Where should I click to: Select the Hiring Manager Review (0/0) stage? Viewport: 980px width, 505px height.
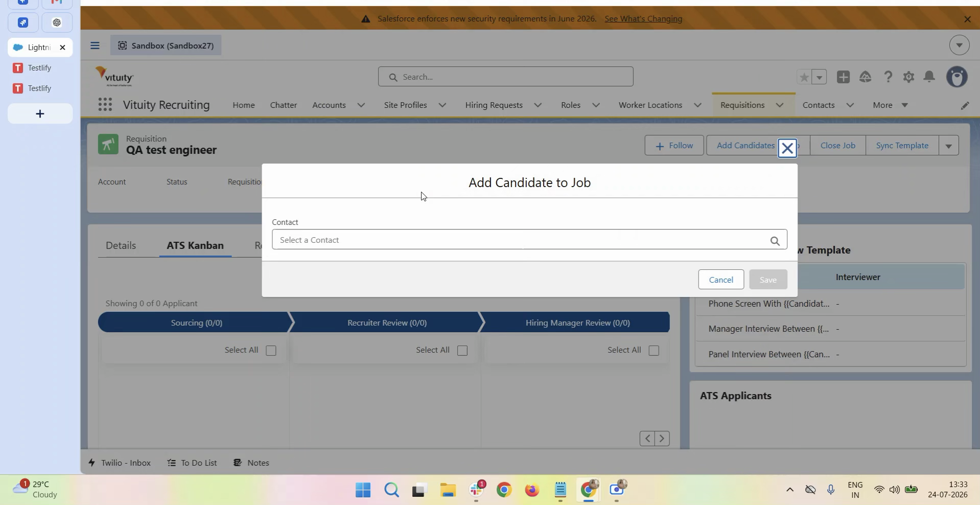[577, 323]
